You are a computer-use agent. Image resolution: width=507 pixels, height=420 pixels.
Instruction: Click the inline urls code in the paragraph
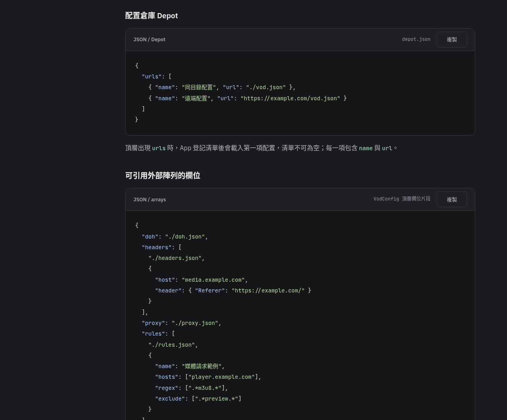(159, 148)
